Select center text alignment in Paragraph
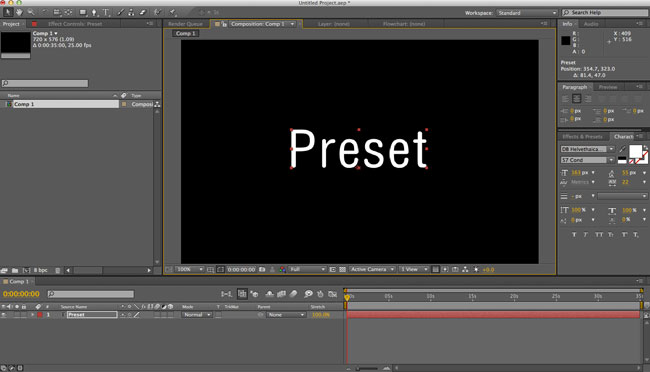Viewport: 650px width, 372px height. pyautogui.click(x=576, y=99)
